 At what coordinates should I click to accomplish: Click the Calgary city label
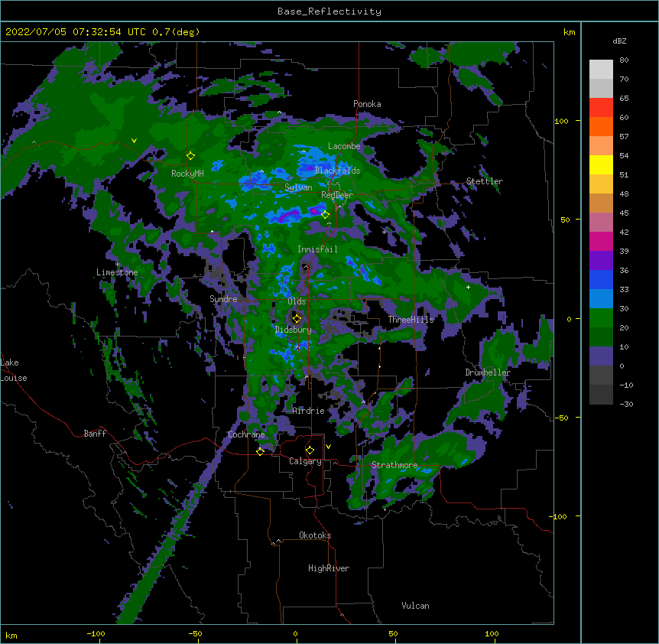pyautogui.click(x=305, y=461)
